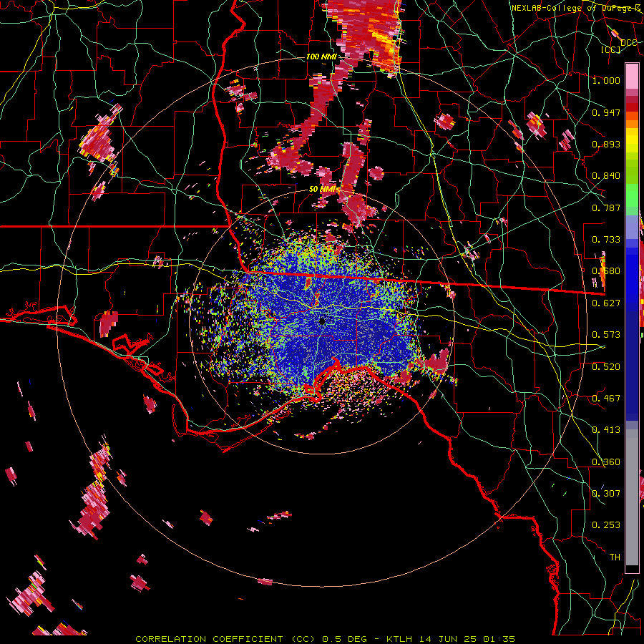The height and width of the screenshot is (644, 644).
Task: Click the TH threshold label on scale
Action: pos(615,557)
